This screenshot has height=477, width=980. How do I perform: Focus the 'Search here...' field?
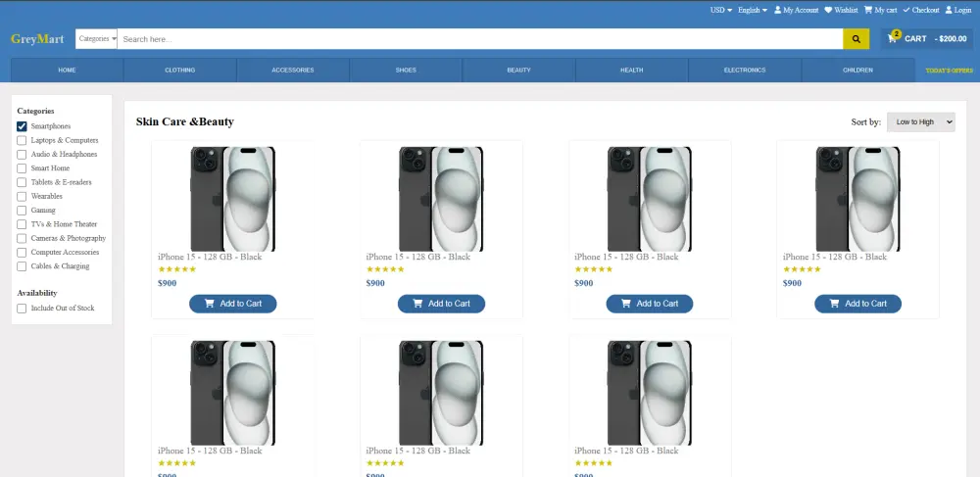(480, 39)
